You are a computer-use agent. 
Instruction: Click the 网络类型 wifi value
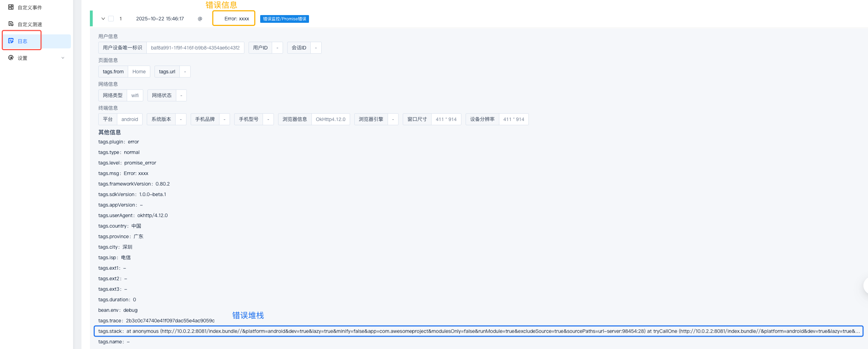click(135, 95)
